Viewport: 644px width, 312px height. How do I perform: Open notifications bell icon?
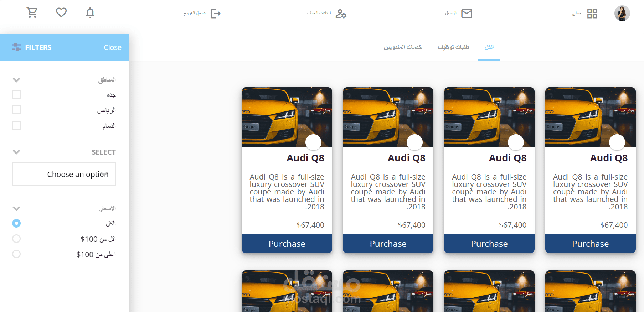90,13
